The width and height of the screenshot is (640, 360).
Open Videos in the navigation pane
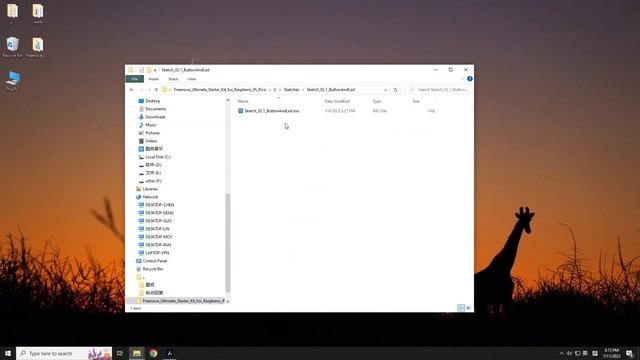(151, 141)
